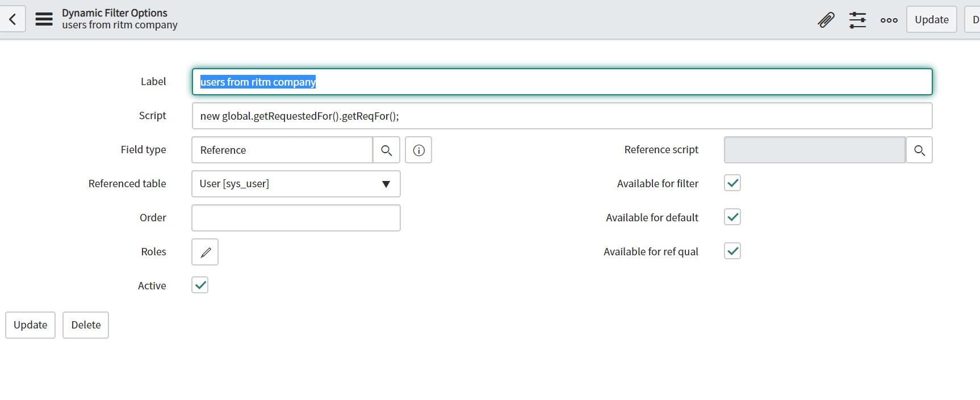The width and height of the screenshot is (980, 400).
Task: Edit Roles with the pencil icon
Action: click(205, 252)
